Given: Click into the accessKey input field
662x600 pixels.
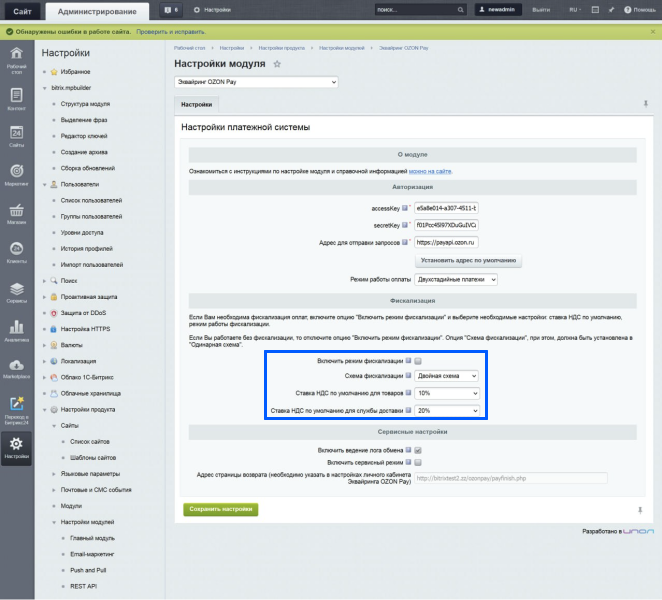Looking at the screenshot, I should pos(446,208).
